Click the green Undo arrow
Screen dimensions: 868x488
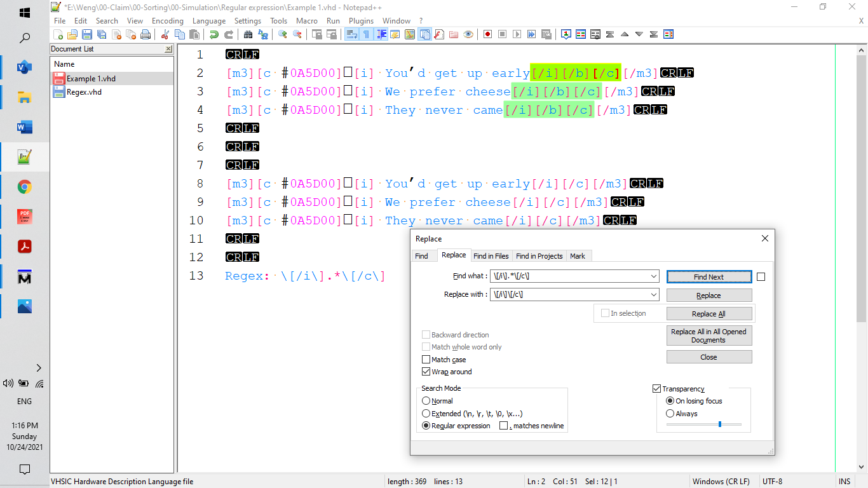[x=214, y=34]
